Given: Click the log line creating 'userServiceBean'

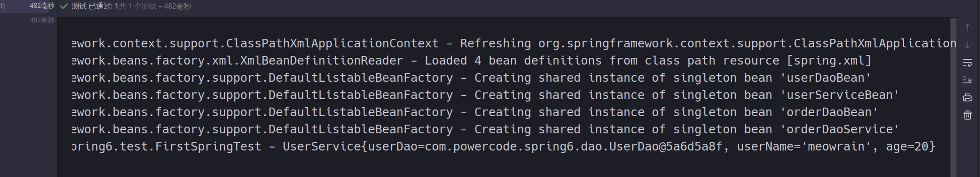Looking at the screenshot, I should point(457,95).
